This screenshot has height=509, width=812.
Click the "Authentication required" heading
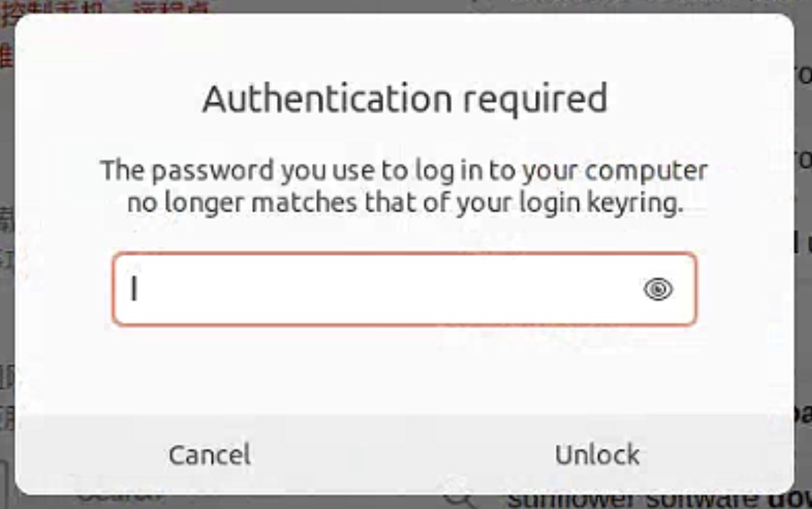(405, 98)
